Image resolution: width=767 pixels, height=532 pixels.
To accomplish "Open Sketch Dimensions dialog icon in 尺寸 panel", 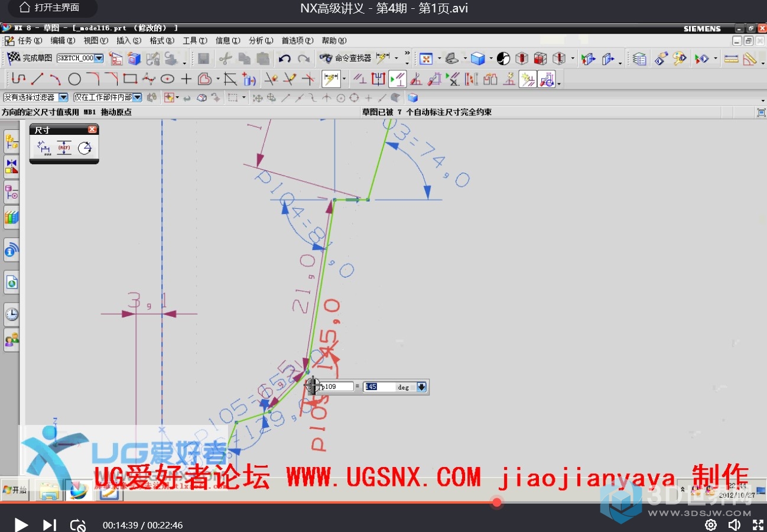I will (x=43, y=148).
